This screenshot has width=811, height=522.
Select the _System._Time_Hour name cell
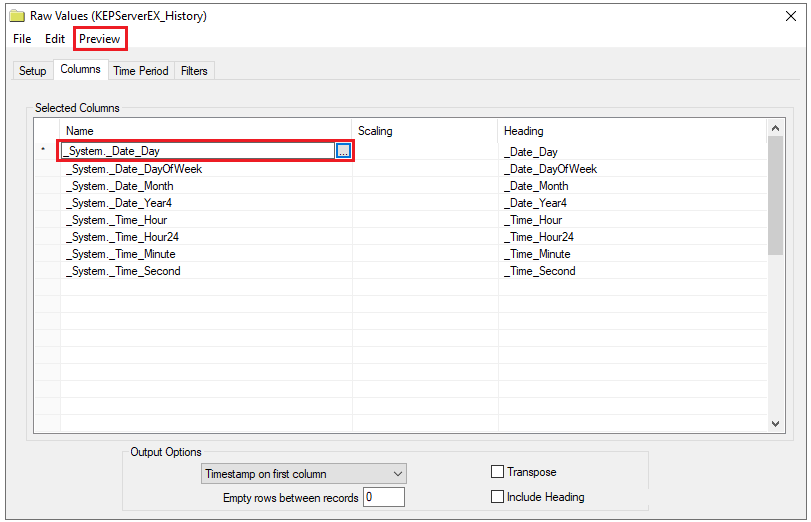tap(206, 220)
